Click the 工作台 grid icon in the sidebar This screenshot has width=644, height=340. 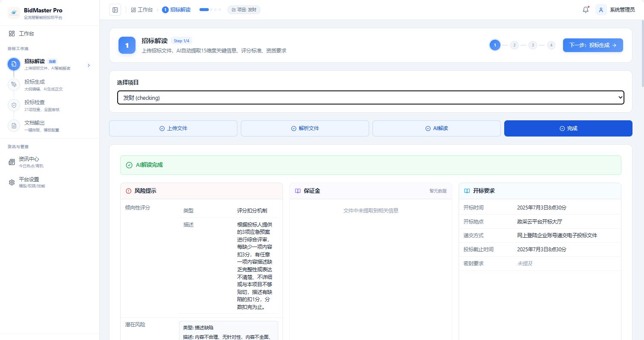(x=12, y=33)
